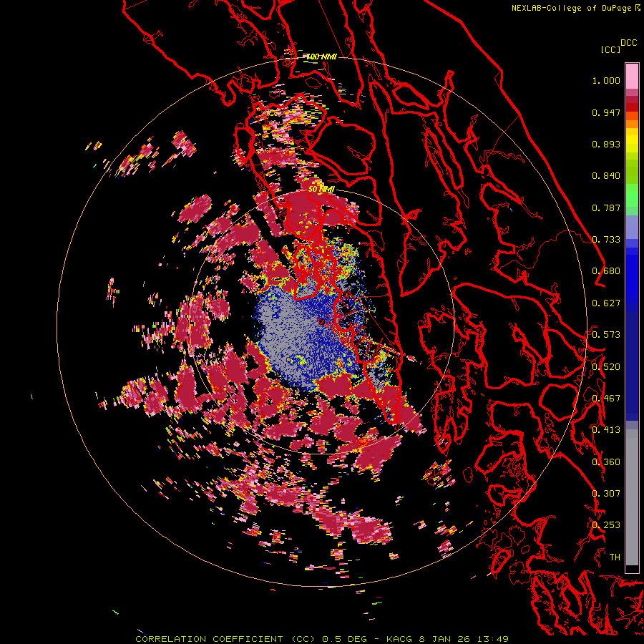Click the pink top segment of color bar
The width and height of the screenshot is (644, 644).
[x=632, y=76]
